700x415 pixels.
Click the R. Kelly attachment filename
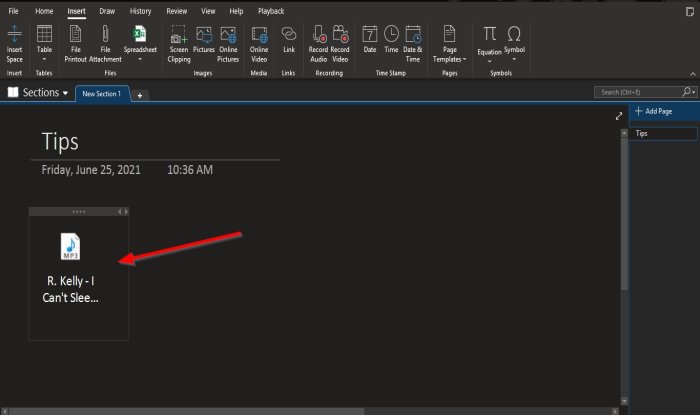[71, 289]
